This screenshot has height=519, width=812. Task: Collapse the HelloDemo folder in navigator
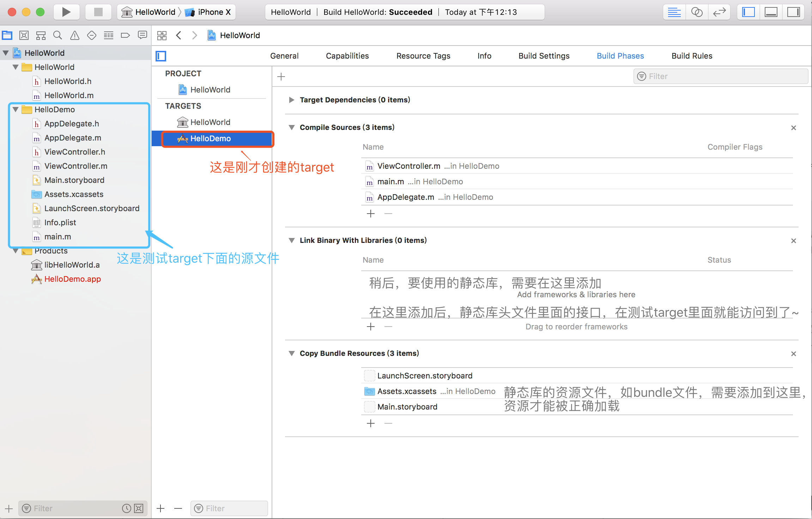point(16,109)
